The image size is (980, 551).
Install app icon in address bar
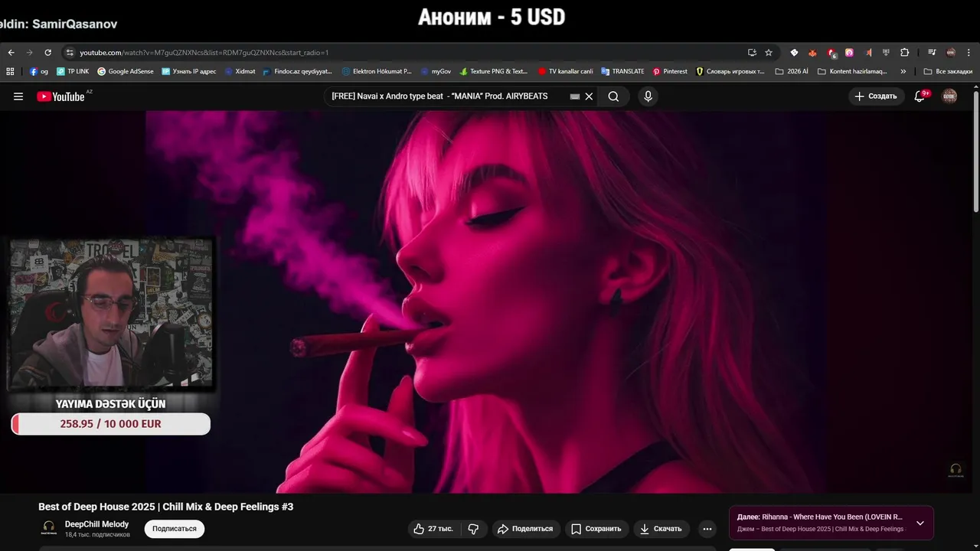click(752, 53)
